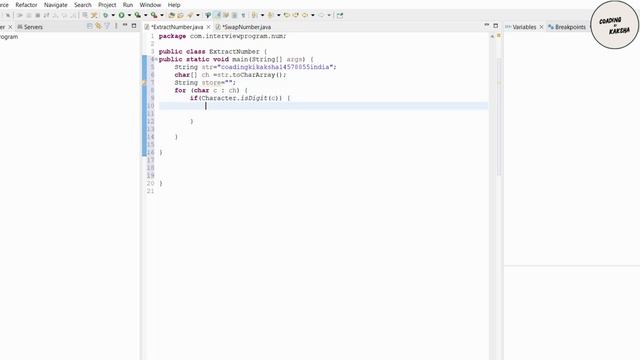The image size is (640, 360).
Task: Open Previous Annotation dropdown arrow
Action: pyautogui.click(x=279, y=15)
